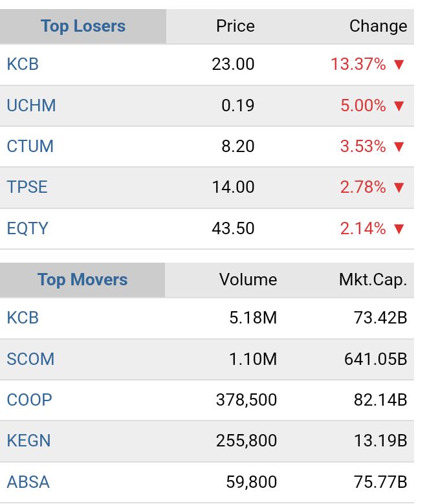Open the UCHM stock link
The image size is (427, 504).
(31, 105)
